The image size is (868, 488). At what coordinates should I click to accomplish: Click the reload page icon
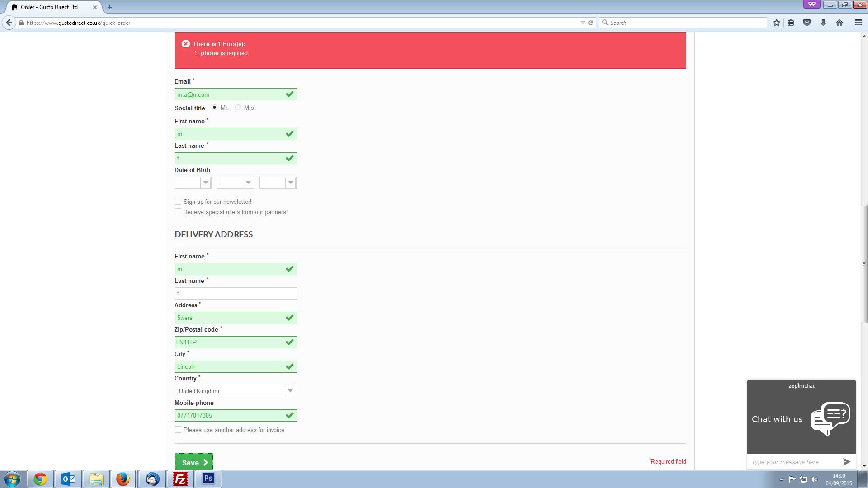590,23
